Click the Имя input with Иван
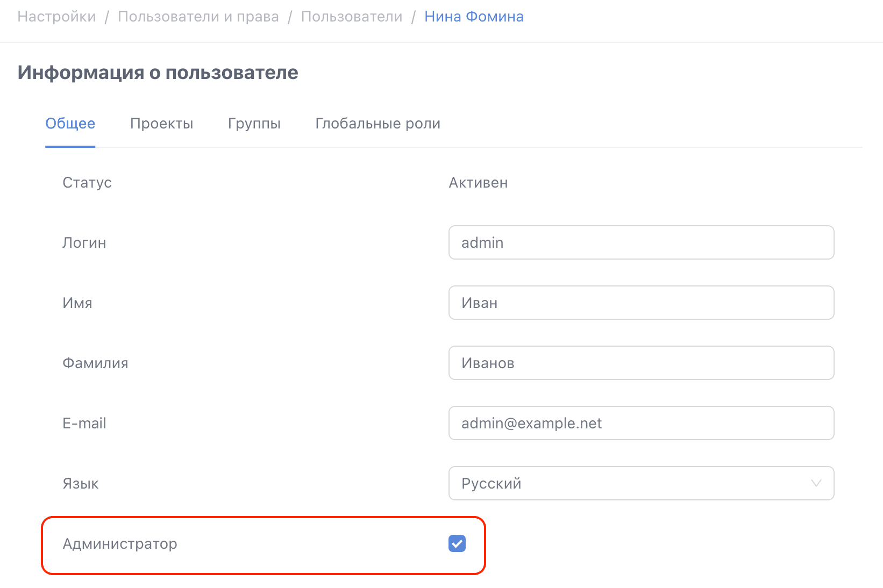Viewport: 883px width, 588px height. (641, 303)
